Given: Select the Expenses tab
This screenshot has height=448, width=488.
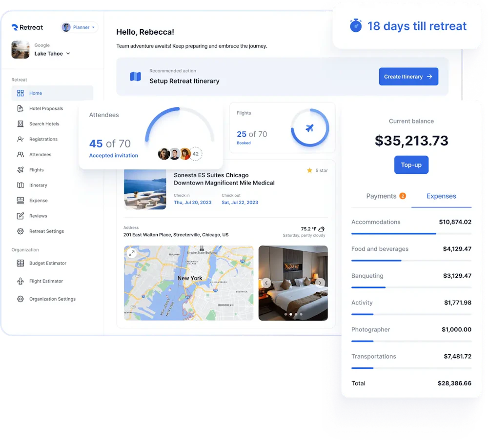Looking at the screenshot, I should pos(441,196).
